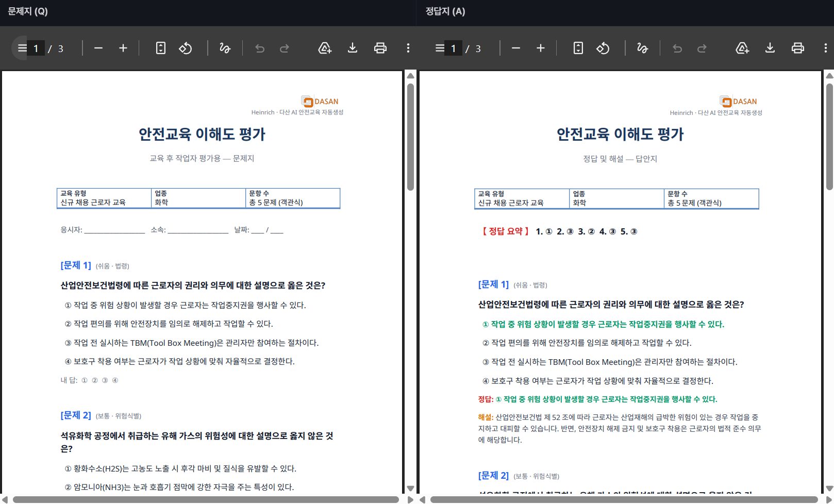Click horizontal scrollbar of question sheet
The height and width of the screenshot is (504, 834).
pos(206,499)
